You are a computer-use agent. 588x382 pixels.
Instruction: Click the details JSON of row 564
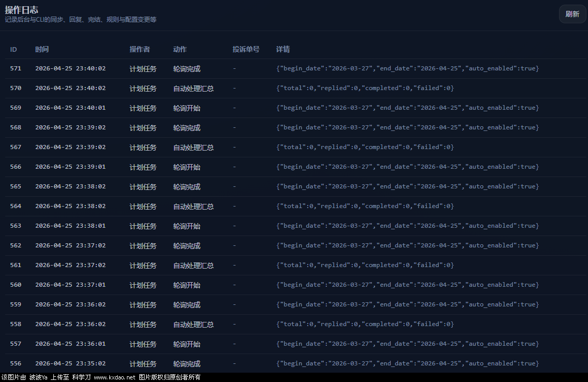(365, 207)
